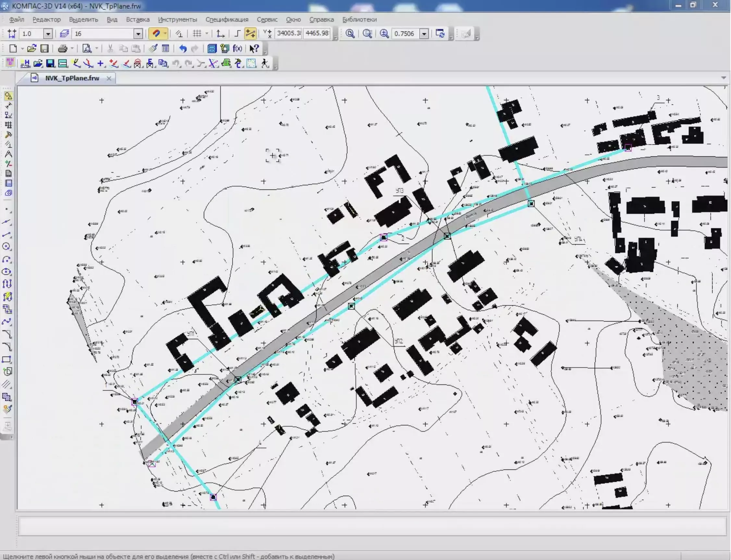The image size is (731, 560).
Task: Expand the zoom scale 0.7506 dropdown
Action: (x=424, y=34)
